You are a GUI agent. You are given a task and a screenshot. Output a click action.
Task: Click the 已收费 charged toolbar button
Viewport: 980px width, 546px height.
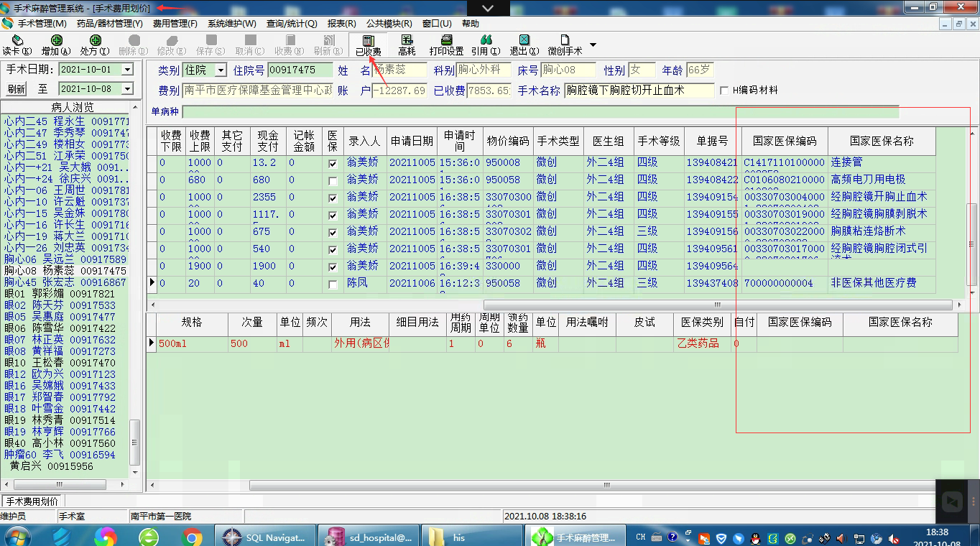tap(369, 45)
